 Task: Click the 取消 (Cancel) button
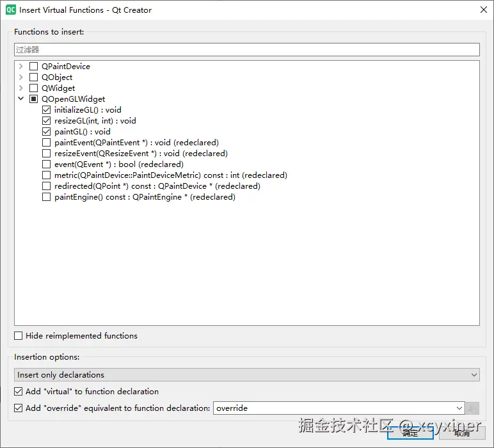[462, 433]
